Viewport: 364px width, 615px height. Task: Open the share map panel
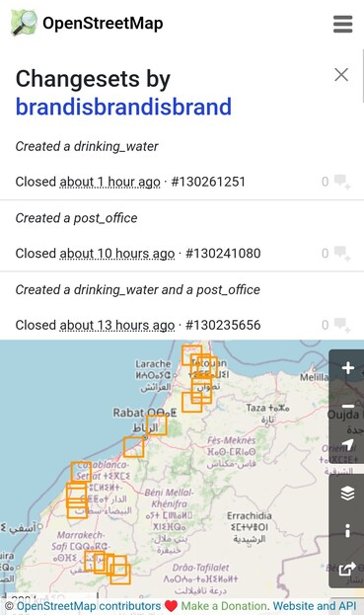(x=347, y=569)
